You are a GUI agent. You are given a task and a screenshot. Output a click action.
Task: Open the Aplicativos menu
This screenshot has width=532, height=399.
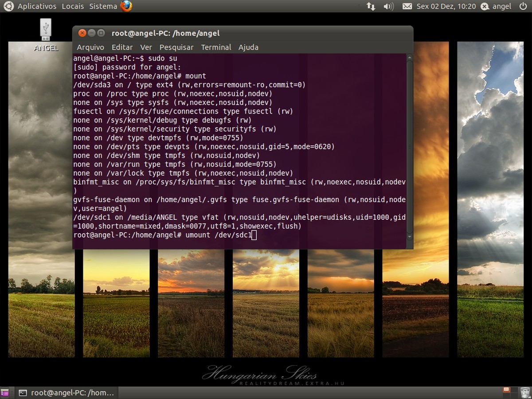coord(37,6)
